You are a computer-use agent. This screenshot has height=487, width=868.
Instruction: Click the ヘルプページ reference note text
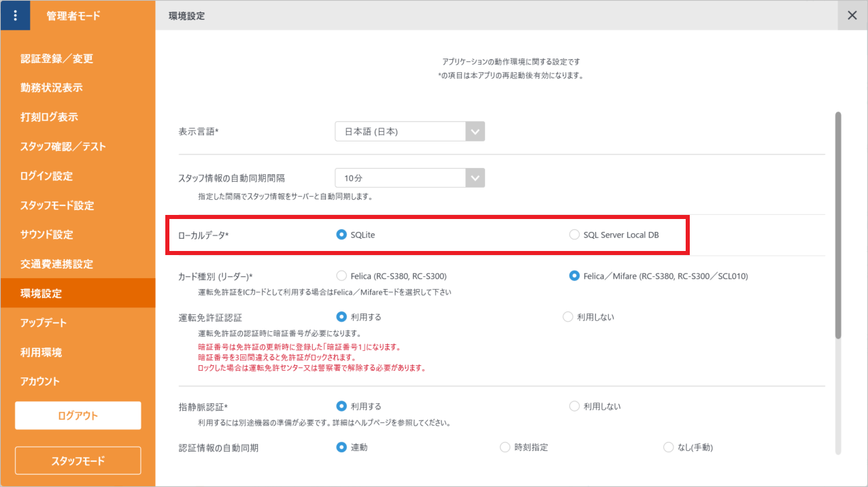point(325,422)
